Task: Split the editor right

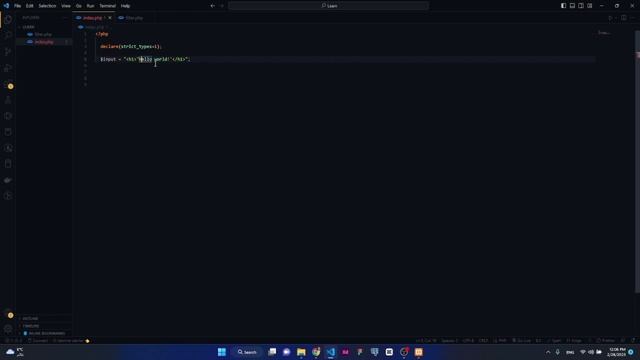Action: pyautogui.click(x=624, y=18)
